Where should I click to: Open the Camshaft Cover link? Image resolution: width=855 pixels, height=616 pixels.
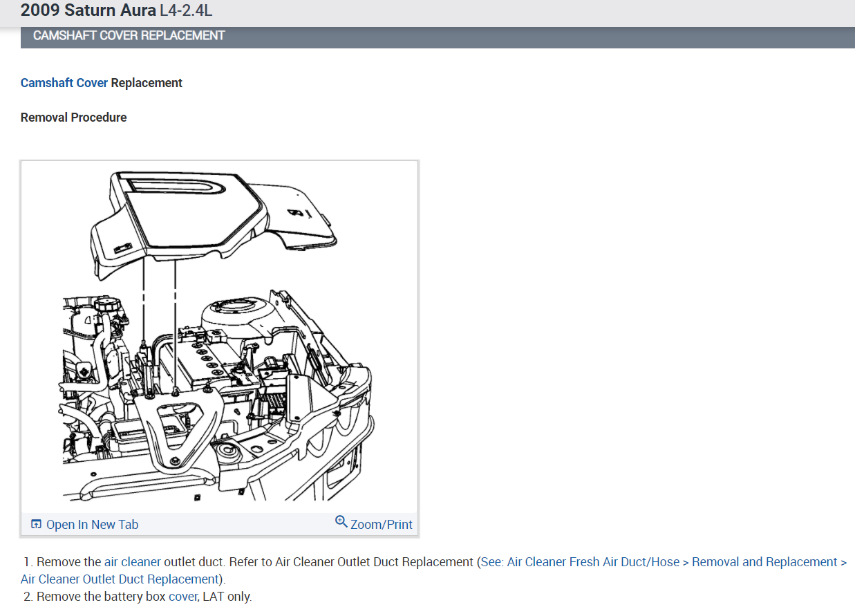[64, 83]
